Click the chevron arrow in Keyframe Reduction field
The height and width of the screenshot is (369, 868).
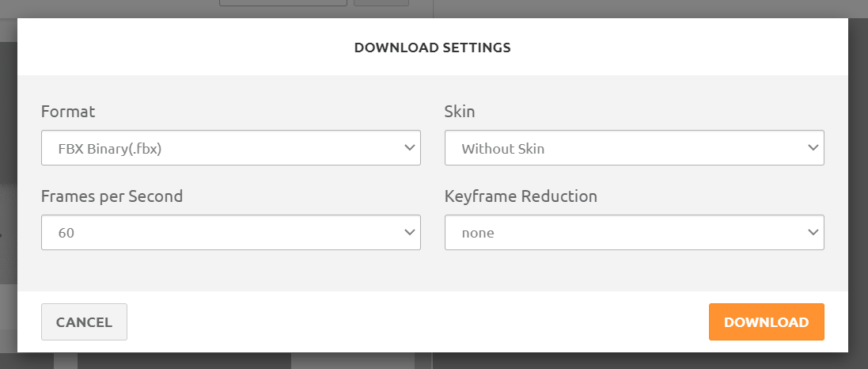pyautogui.click(x=813, y=233)
